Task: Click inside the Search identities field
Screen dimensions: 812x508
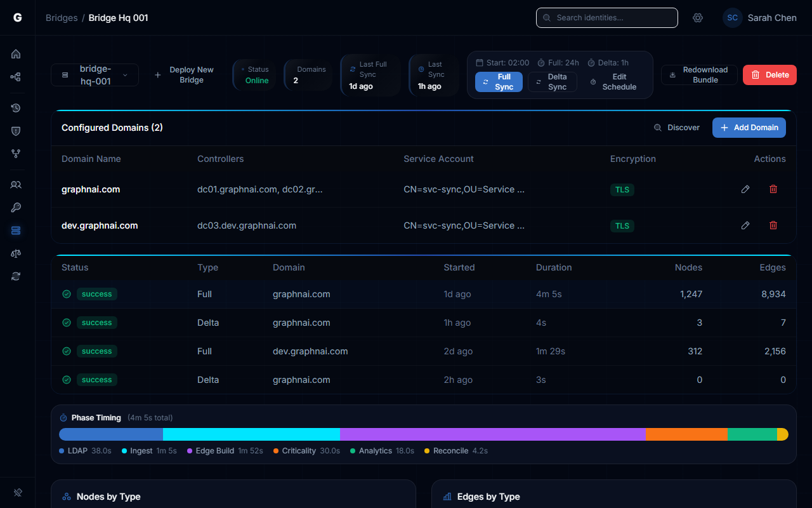Action: tap(606, 18)
